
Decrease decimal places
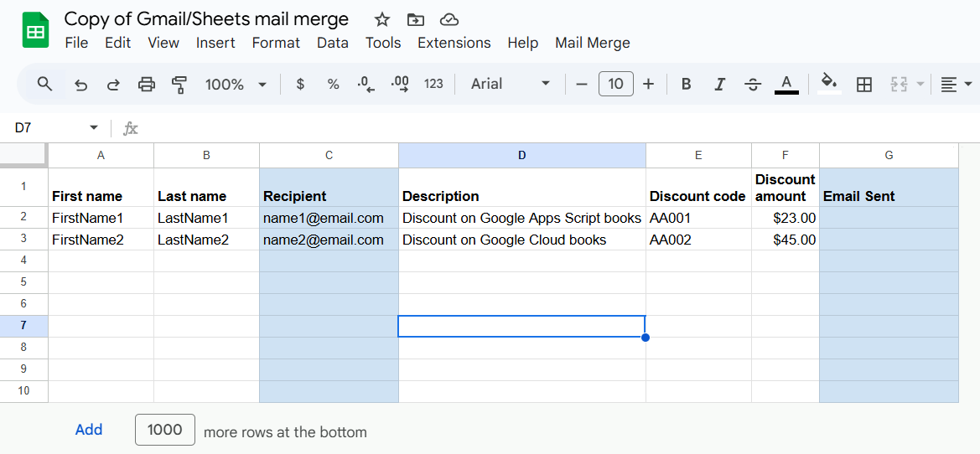click(x=366, y=85)
